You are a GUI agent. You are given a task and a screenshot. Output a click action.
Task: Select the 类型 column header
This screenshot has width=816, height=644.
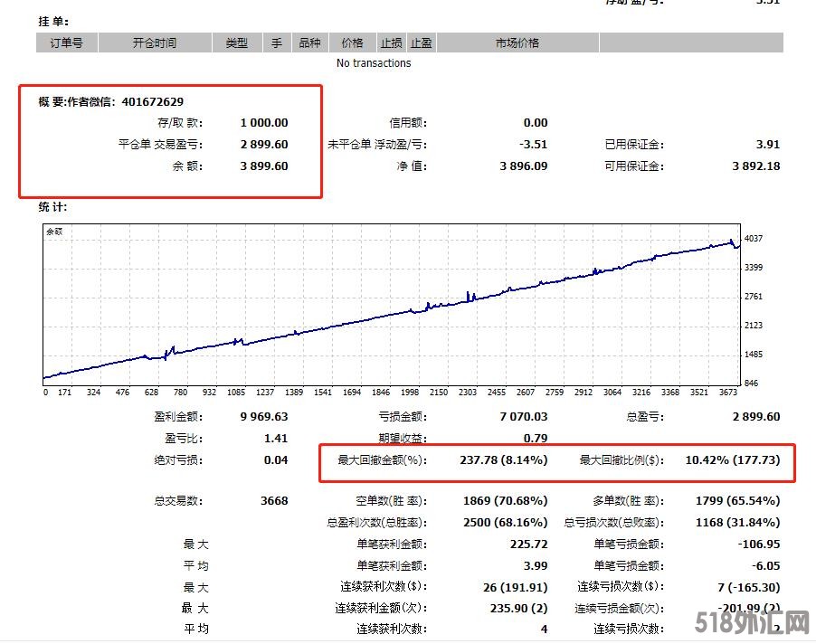(236, 43)
